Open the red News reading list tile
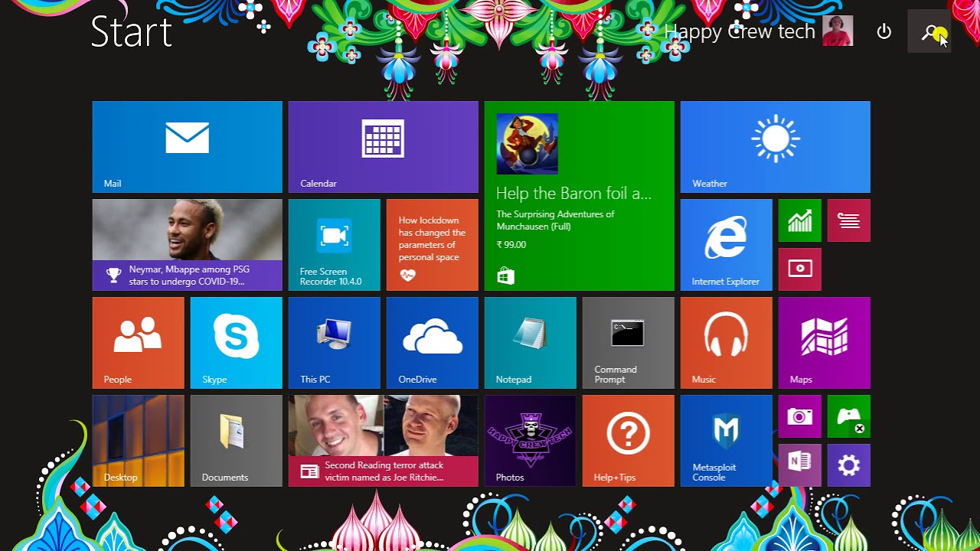This screenshot has width=980, height=551. (x=848, y=220)
